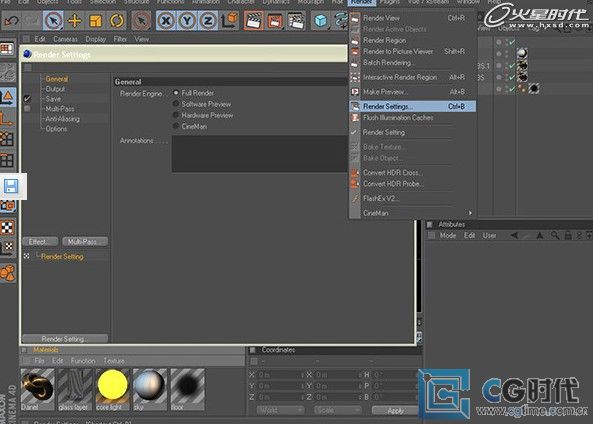Toggle the Y axis lock
The width and height of the screenshot is (593, 424).
[x=187, y=20]
